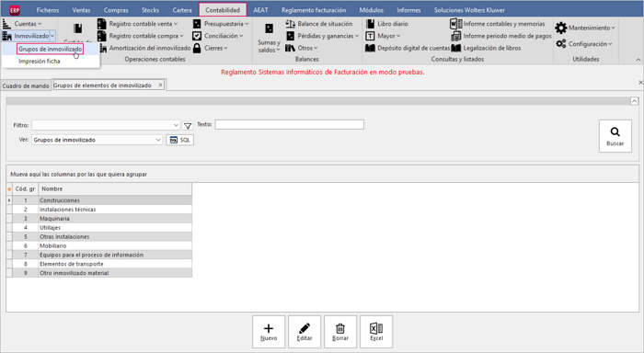644x353 pixels.
Task: Open the Cuentas chart icon
Action: click(6, 24)
